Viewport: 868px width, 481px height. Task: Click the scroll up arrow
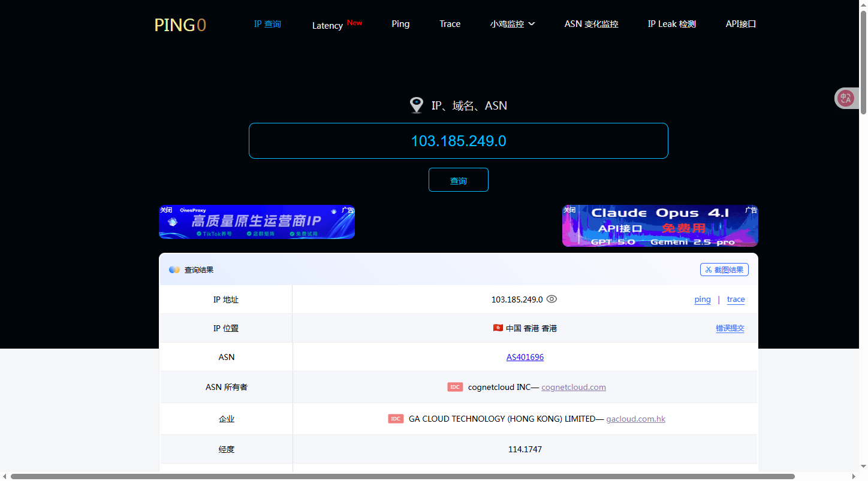point(863,5)
